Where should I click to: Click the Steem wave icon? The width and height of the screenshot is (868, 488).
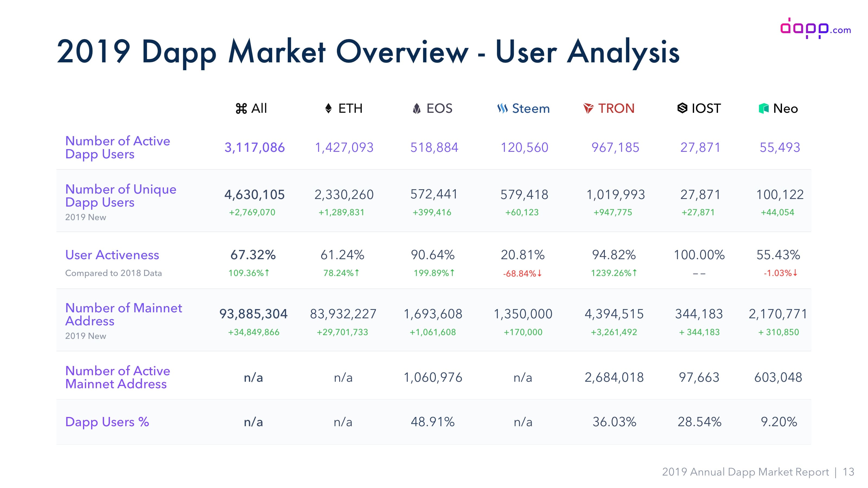coord(502,108)
